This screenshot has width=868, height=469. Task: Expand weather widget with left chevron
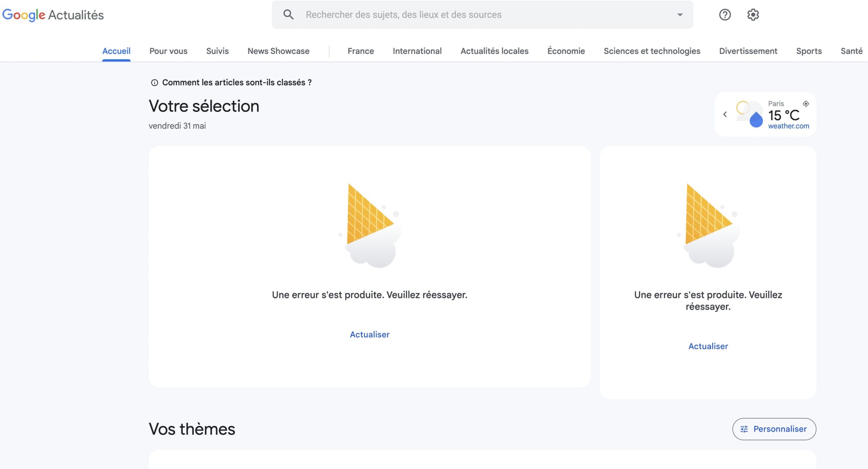pyautogui.click(x=725, y=114)
